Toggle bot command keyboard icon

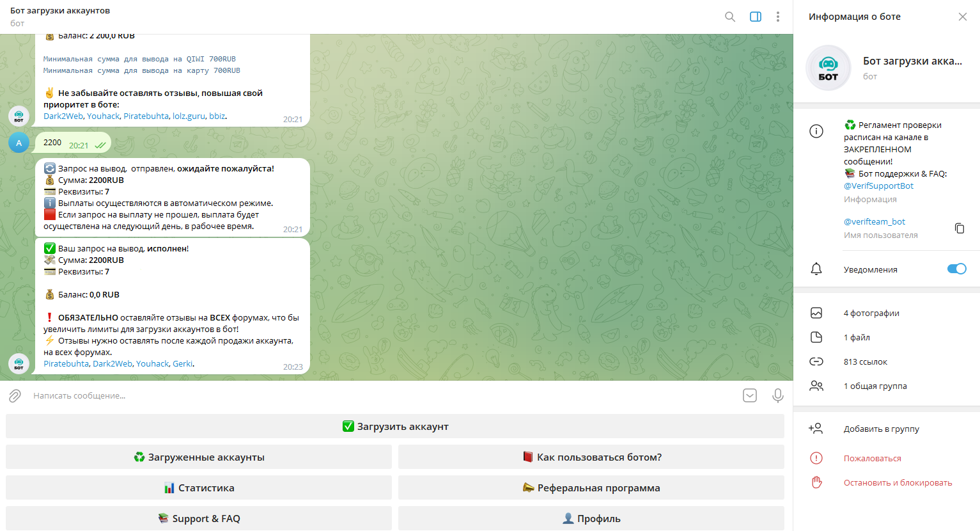(x=750, y=395)
